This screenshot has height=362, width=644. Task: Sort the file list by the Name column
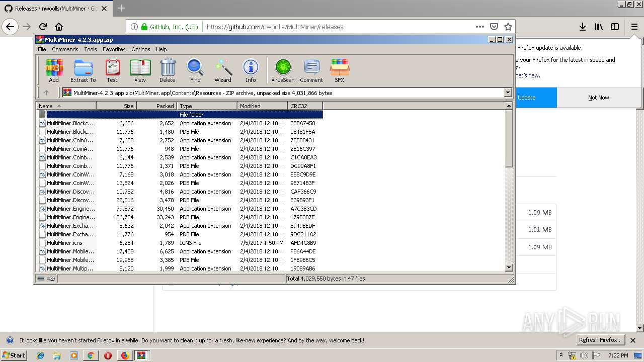[x=66, y=106]
